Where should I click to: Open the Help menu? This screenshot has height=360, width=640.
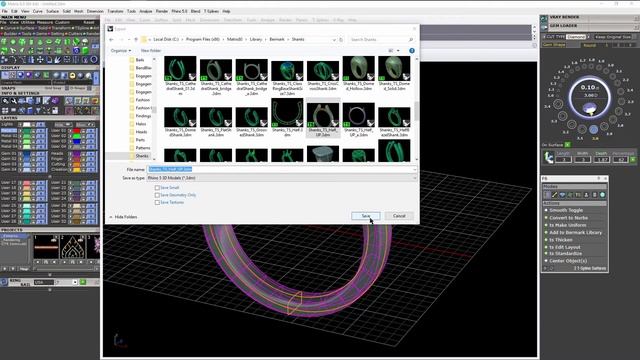coord(226,11)
